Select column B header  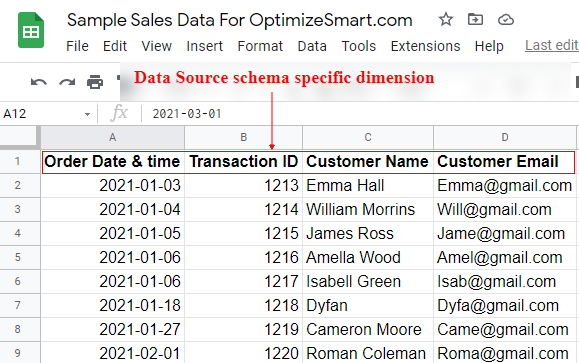(x=243, y=137)
